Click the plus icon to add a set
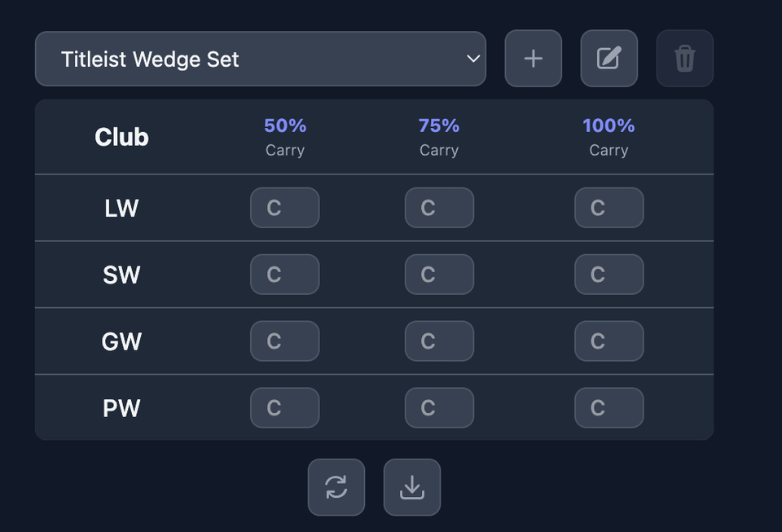The width and height of the screenshot is (782, 532). click(534, 59)
